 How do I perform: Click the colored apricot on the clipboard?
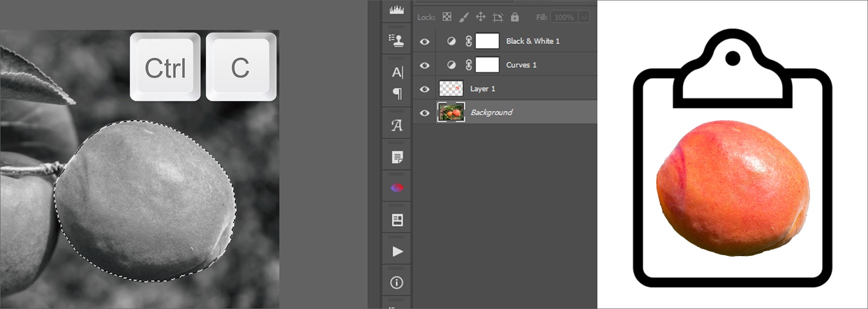tap(733, 189)
